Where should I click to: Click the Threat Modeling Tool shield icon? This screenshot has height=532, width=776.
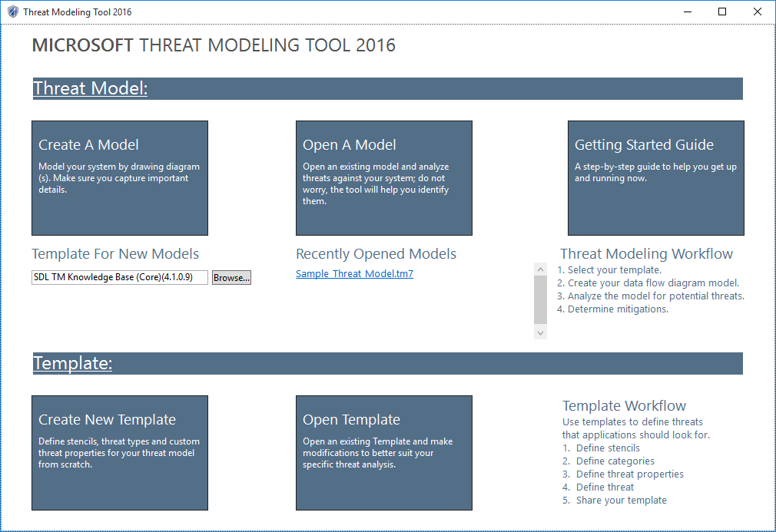(x=12, y=12)
